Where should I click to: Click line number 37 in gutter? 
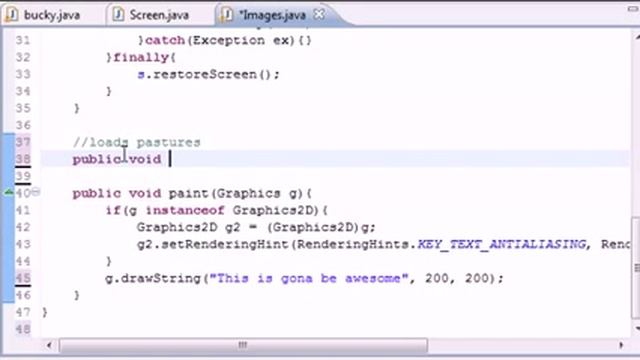[x=23, y=142]
